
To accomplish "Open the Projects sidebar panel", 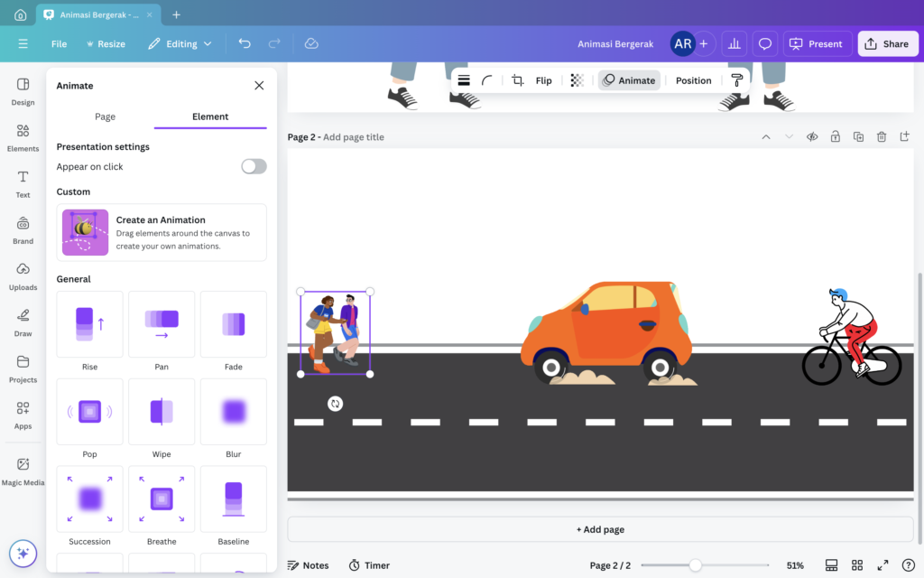I will (x=23, y=369).
